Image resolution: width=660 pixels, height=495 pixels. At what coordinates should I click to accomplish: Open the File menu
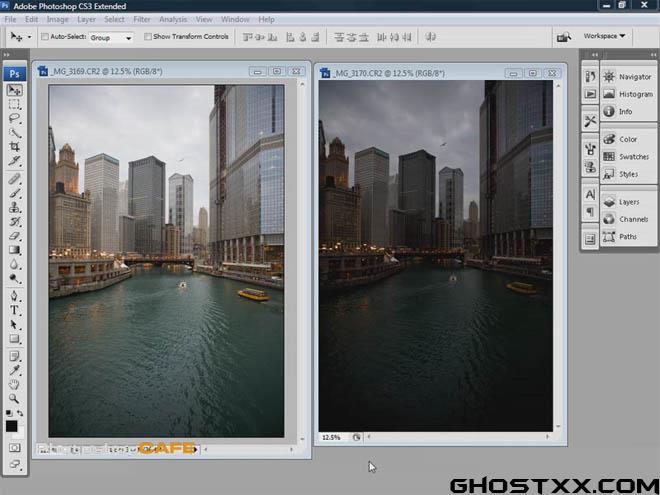(10, 19)
